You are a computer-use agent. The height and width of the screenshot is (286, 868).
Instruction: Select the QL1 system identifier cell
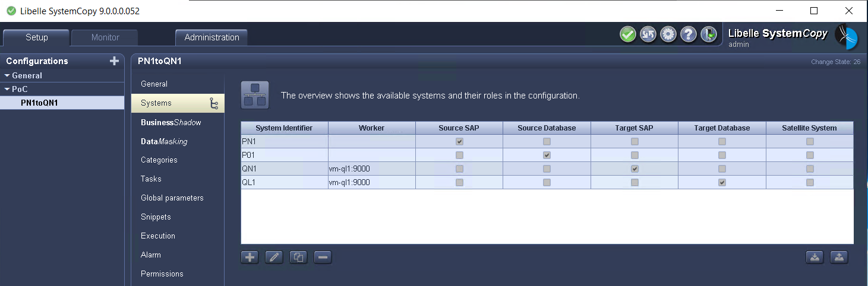pyautogui.click(x=284, y=183)
